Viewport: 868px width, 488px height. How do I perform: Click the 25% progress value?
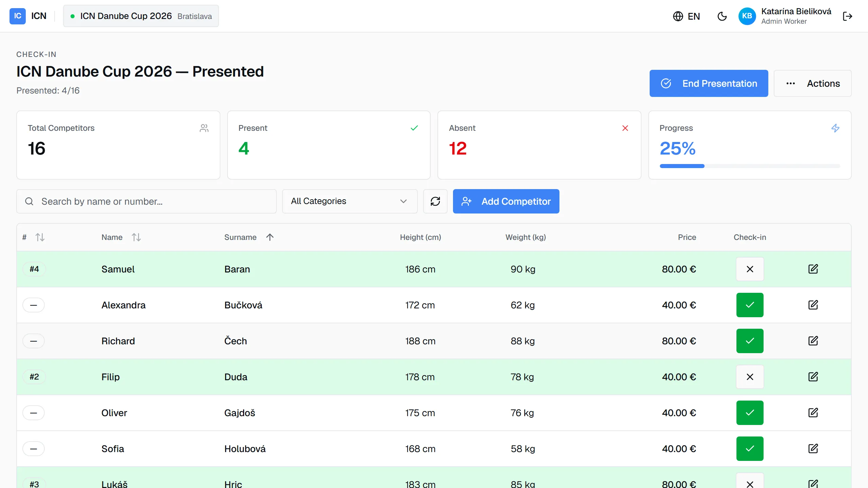[x=677, y=148]
